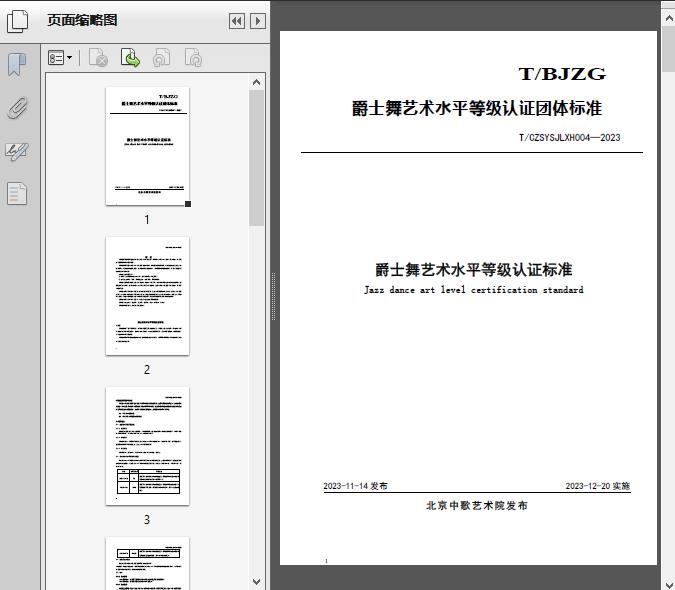Open the document content panel icon
Viewport: 675px width, 590px height.
(x=17, y=193)
